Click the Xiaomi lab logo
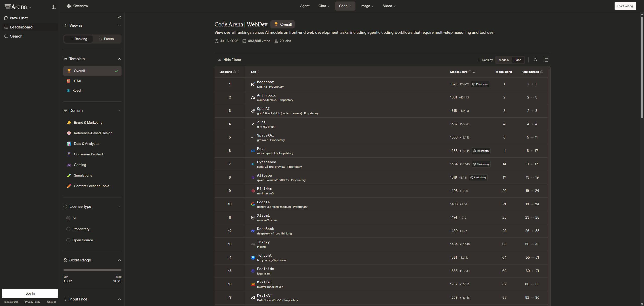644x306 pixels. 253,218
